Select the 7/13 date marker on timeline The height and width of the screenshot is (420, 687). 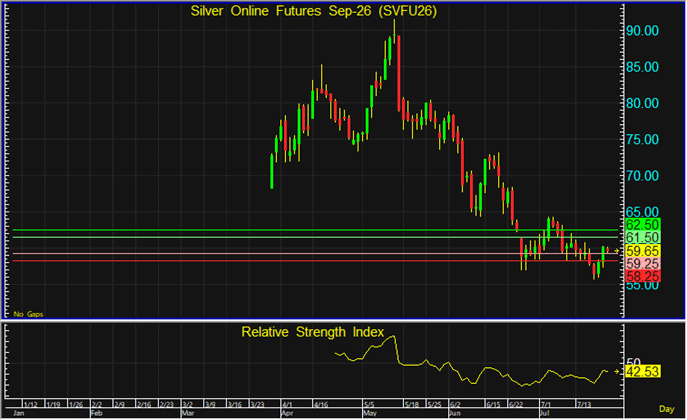pos(584,404)
